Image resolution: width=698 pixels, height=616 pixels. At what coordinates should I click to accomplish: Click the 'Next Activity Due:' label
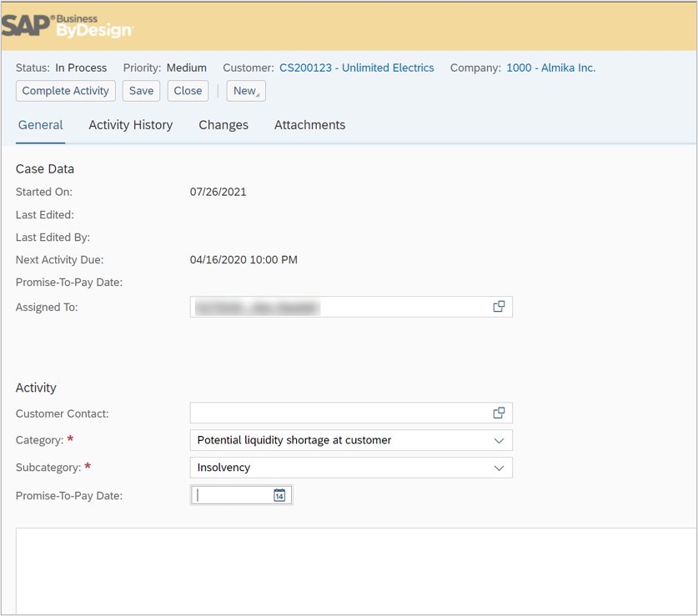point(60,260)
